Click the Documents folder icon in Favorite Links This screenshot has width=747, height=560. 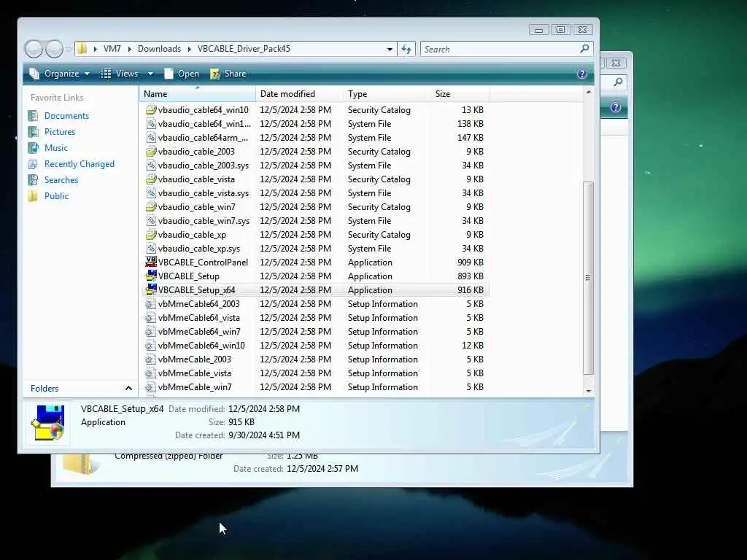(33, 116)
